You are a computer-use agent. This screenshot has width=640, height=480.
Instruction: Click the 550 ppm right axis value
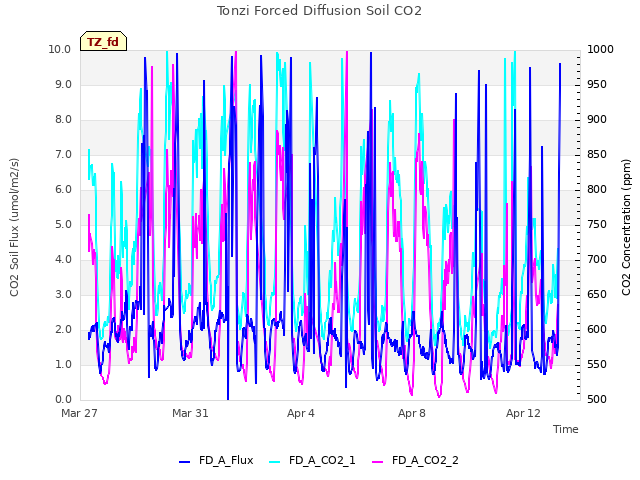point(597,364)
